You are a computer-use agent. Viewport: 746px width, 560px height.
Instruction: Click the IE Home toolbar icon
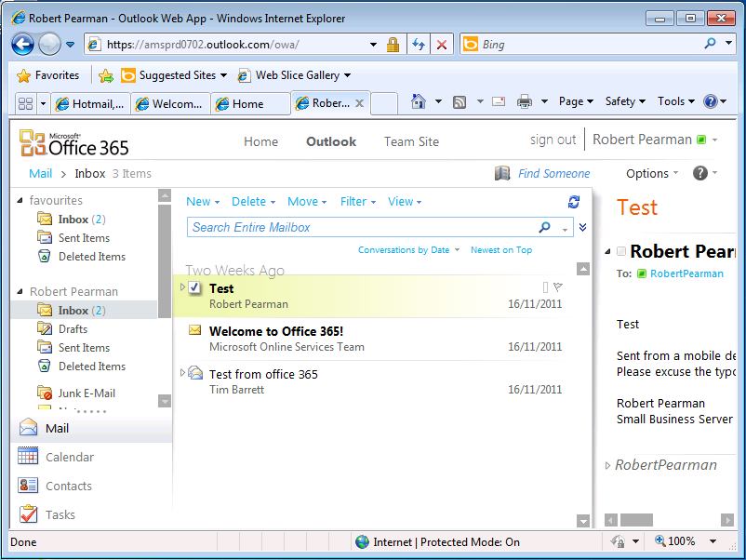pyautogui.click(x=419, y=101)
